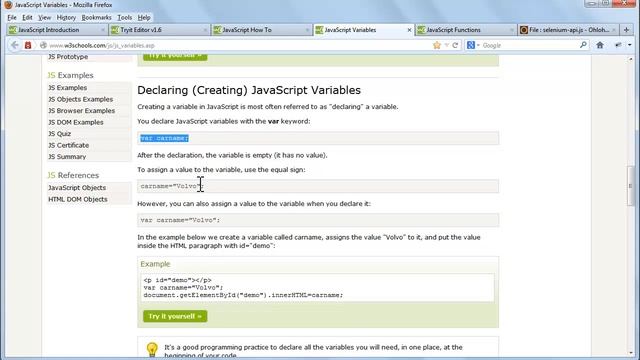Click the red site identity icon in address bar
Image resolution: width=640 pixels, height=360 pixels.
[x=28, y=45]
